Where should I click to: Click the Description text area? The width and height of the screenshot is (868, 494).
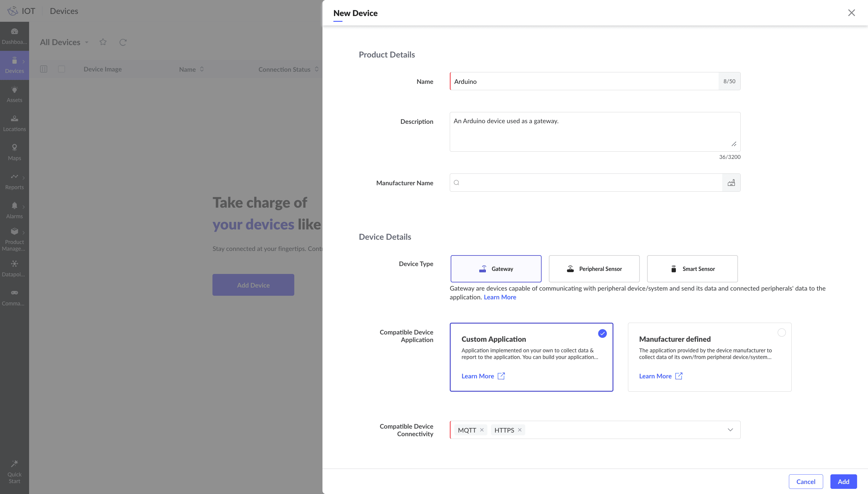point(594,132)
